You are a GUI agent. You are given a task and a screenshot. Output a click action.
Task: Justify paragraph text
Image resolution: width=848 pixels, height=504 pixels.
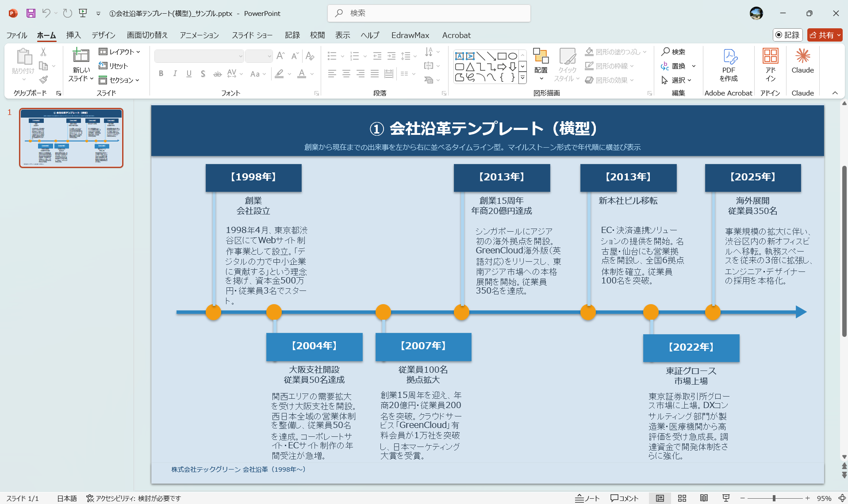click(x=375, y=74)
